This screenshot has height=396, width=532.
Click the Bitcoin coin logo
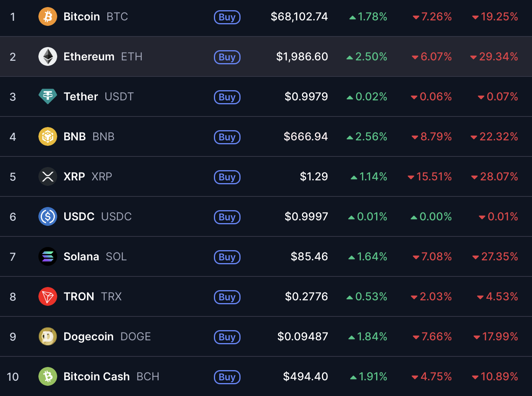[48, 17]
